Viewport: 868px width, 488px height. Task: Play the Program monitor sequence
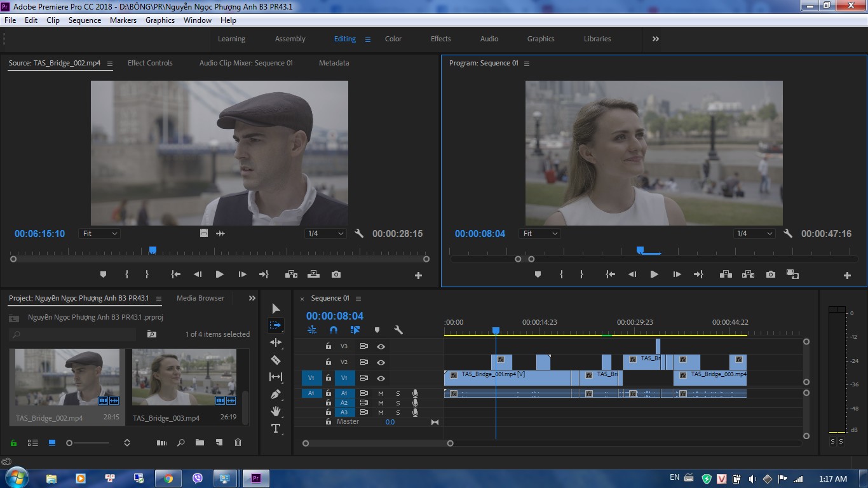click(x=654, y=274)
